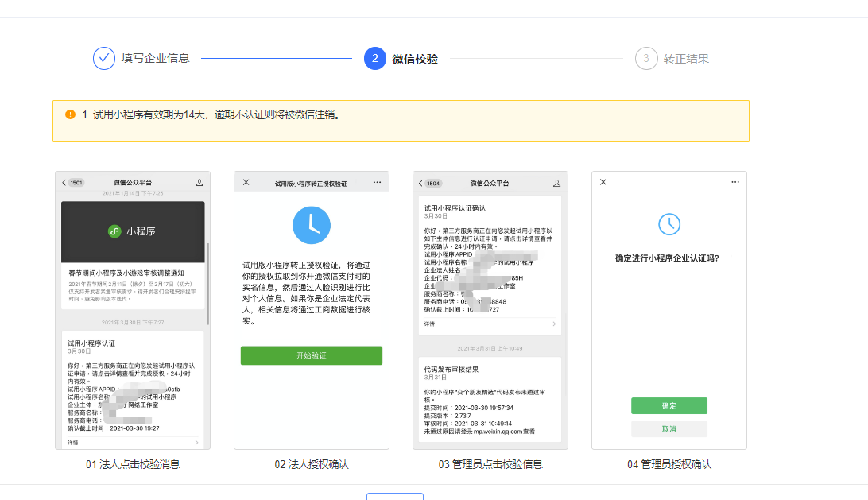Click caption 01 法人点击校验消息

(x=133, y=464)
